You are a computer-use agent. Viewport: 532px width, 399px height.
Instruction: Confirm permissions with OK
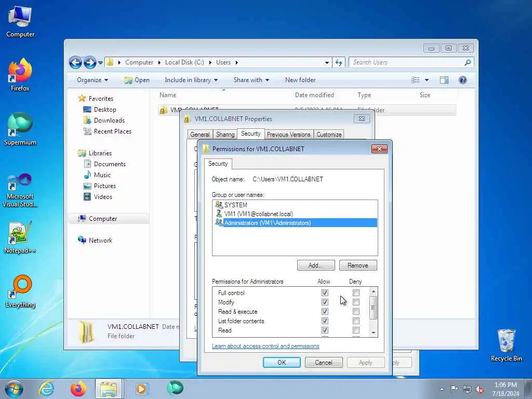click(282, 362)
